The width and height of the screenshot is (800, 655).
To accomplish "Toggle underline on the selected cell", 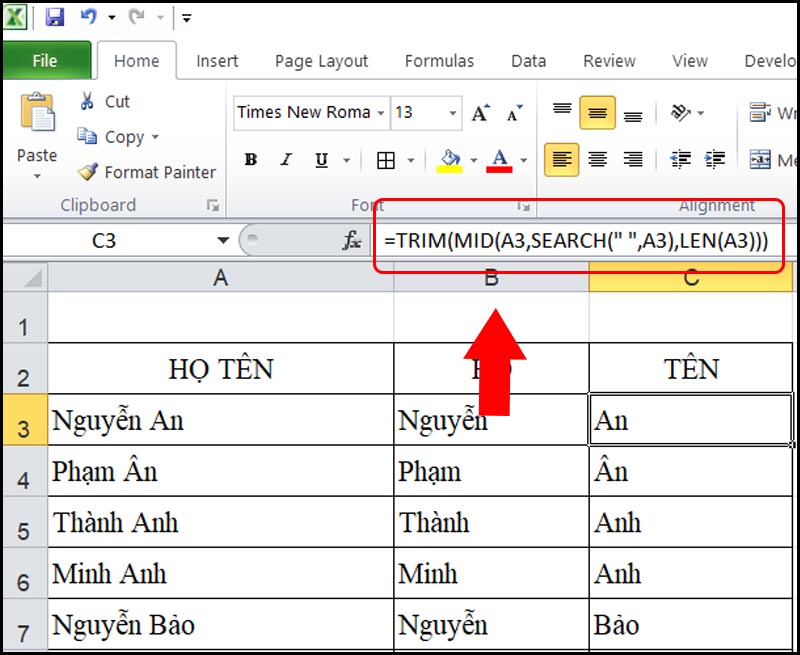I will 320,159.
